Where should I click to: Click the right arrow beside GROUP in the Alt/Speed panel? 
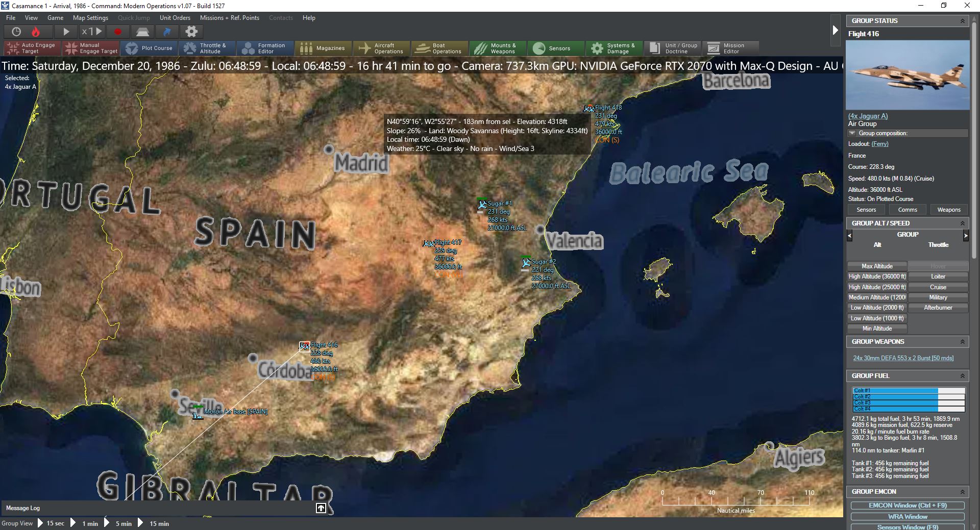click(966, 236)
